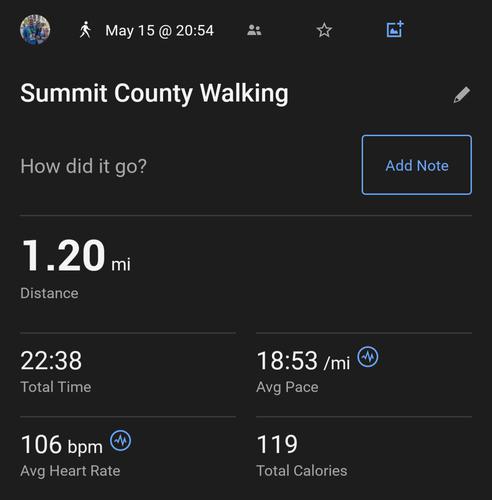
Task: Select the May 15 @ 20:54 timestamp
Action: pos(159,31)
